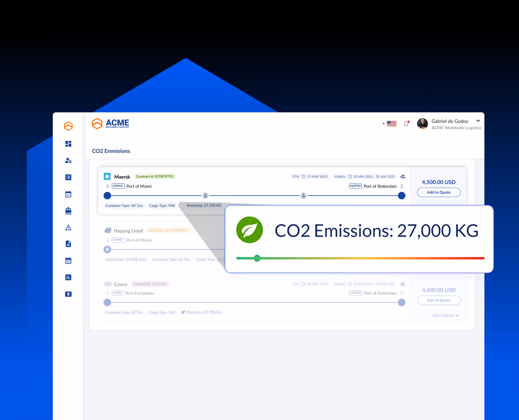Click the CO2 emissions gradient slider handle
Viewport: 519px width, 420px height.
(257, 258)
